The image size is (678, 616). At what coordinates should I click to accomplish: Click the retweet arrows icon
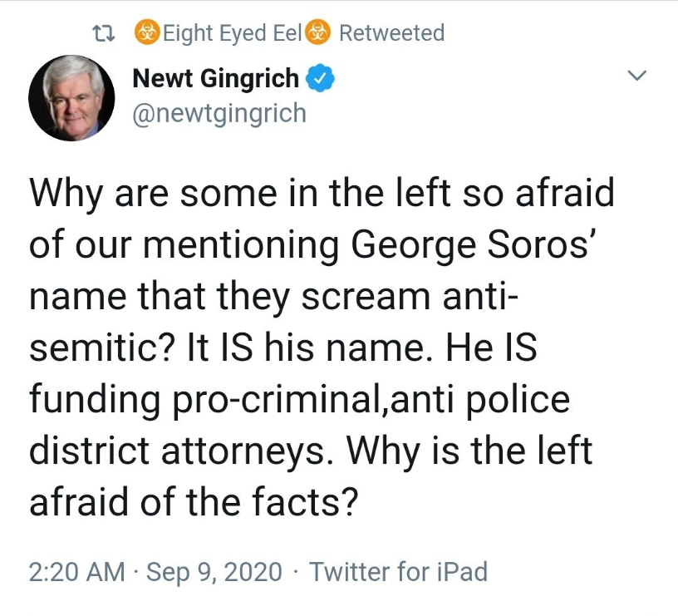tap(106, 33)
